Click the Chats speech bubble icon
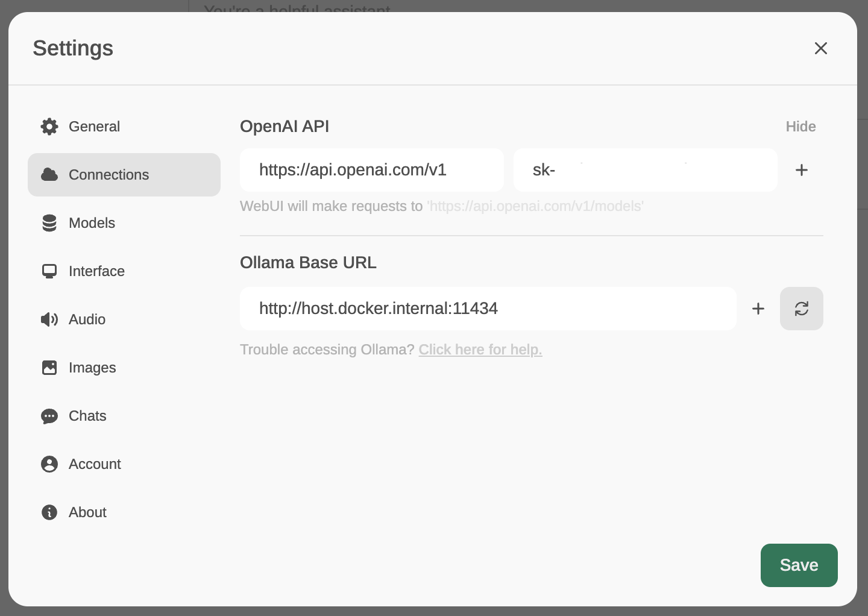The image size is (868, 616). pos(49,416)
